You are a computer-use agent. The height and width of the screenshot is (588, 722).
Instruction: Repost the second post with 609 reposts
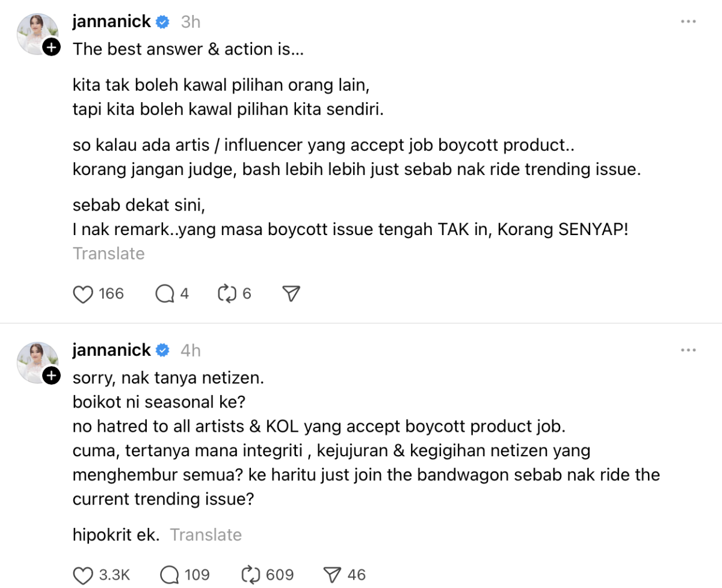pyautogui.click(x=249, y=575)
